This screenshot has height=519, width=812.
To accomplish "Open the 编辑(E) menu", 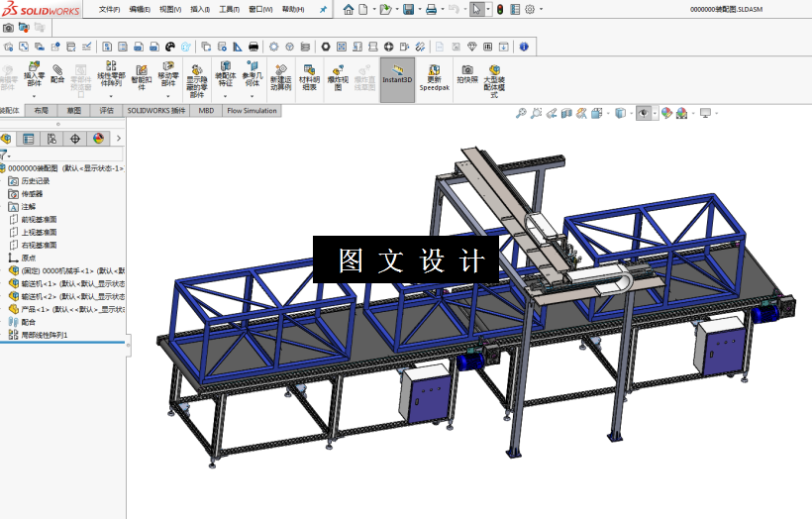I will (140, 9).
